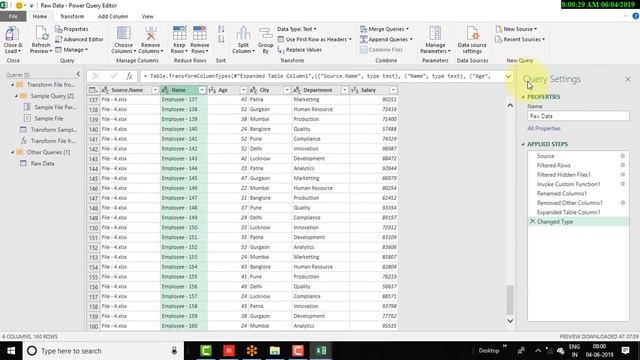Click Close & Load icon
640x360 pixels.
[x=12, y=34]
